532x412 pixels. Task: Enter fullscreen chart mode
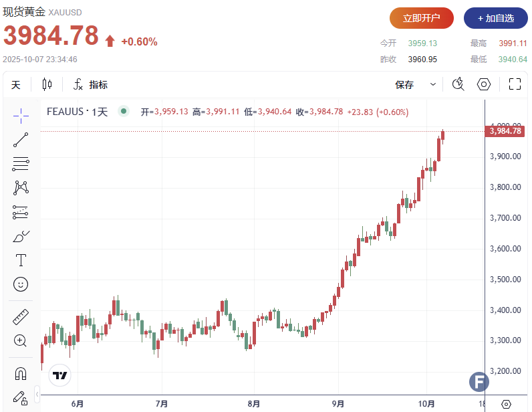click(x=515, y=84)
